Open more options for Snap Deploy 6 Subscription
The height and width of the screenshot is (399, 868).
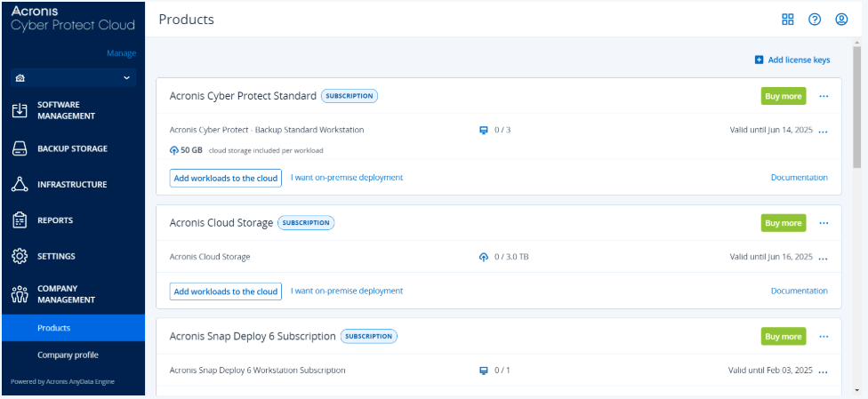(824, 337)
